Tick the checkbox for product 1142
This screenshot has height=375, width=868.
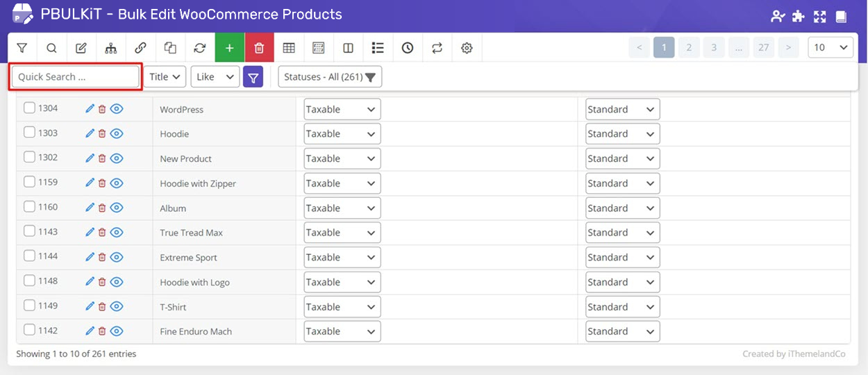point(29,331)
